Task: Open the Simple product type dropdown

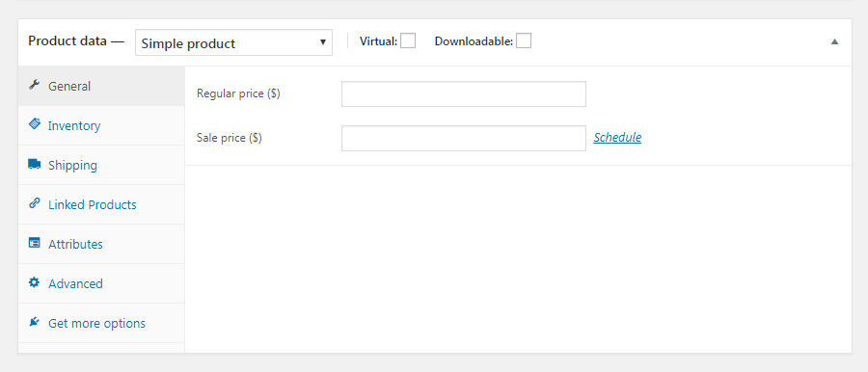Action: pos(233,42)
